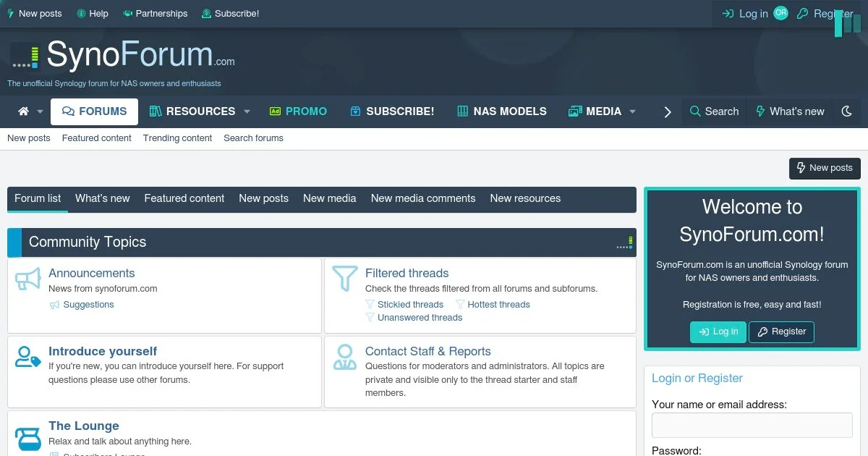
Task: Open Search forums in the sub-navigation
Action: 253,138
